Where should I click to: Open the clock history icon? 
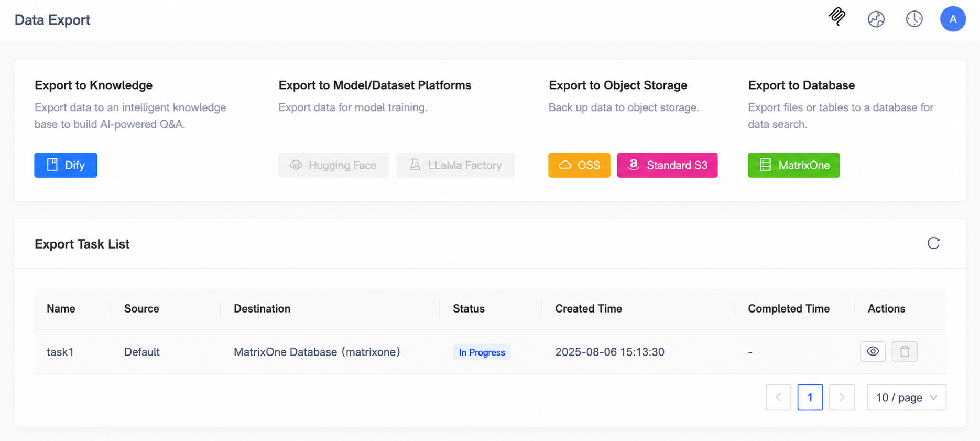914,19
